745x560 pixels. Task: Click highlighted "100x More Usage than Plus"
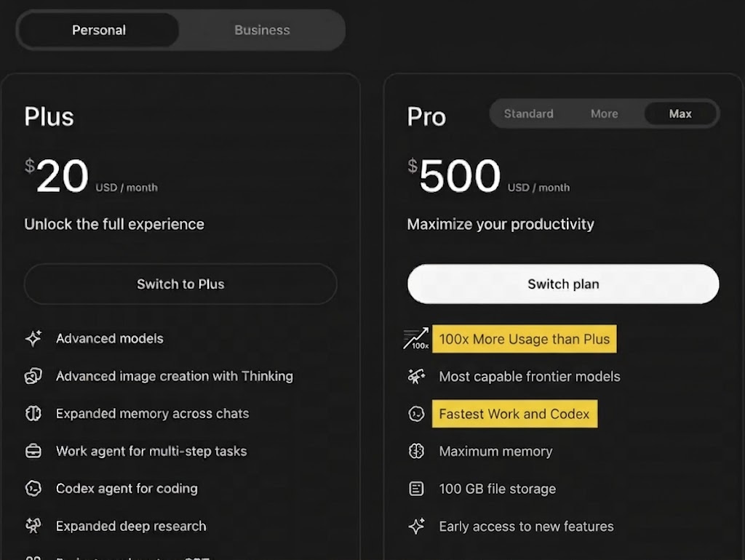pyautogui.click(x=525, y=339)
